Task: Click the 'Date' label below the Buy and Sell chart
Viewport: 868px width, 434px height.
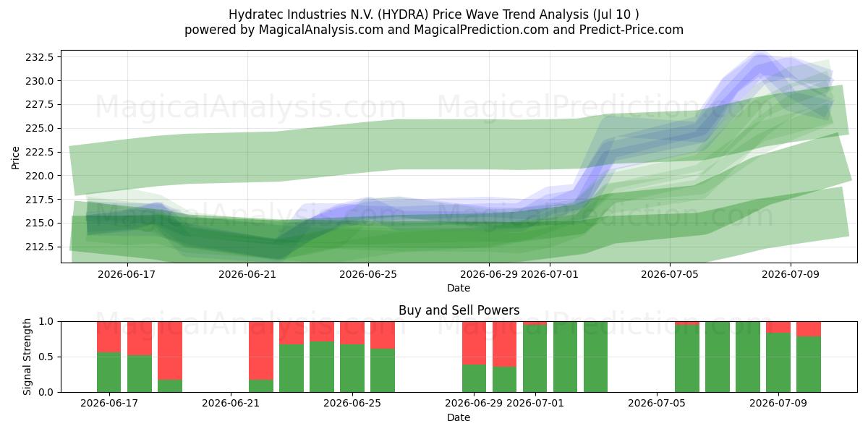Action: tap(459, 417)
